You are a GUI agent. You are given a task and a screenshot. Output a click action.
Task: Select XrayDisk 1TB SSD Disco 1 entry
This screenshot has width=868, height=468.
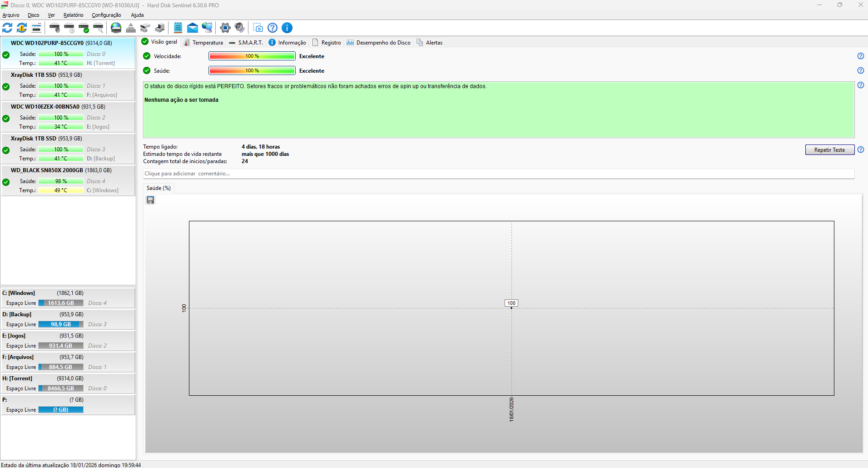coord(68,85)
